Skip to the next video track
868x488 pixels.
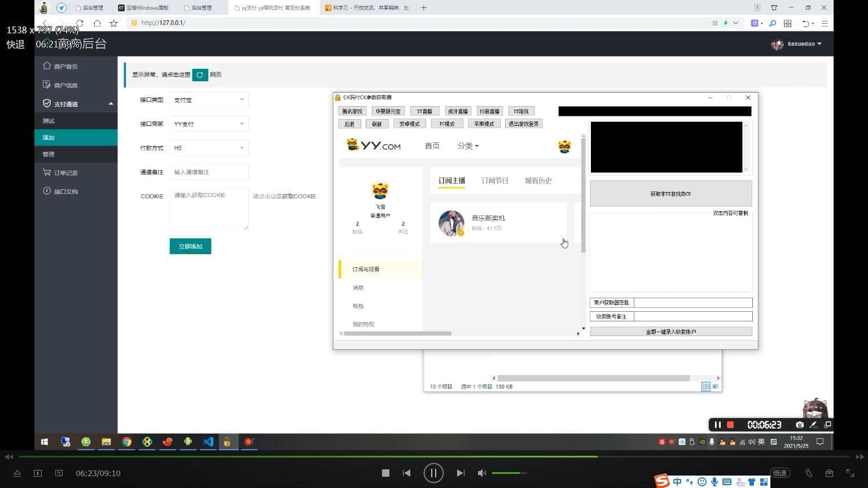click(x=461, y=473)
